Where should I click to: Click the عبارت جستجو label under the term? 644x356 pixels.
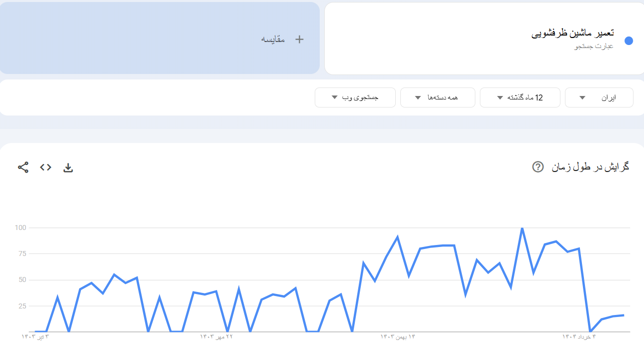593,46
